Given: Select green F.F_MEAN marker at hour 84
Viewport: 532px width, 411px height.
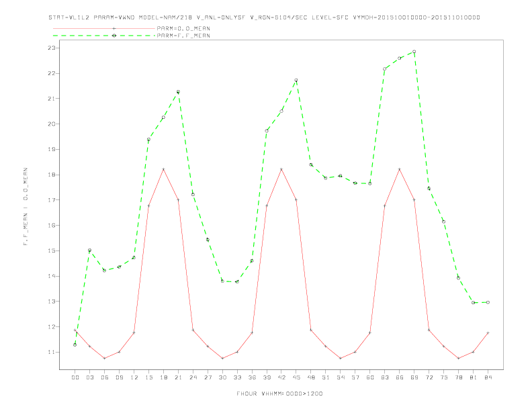Looking at the screenshot, I should coord(488,302).
